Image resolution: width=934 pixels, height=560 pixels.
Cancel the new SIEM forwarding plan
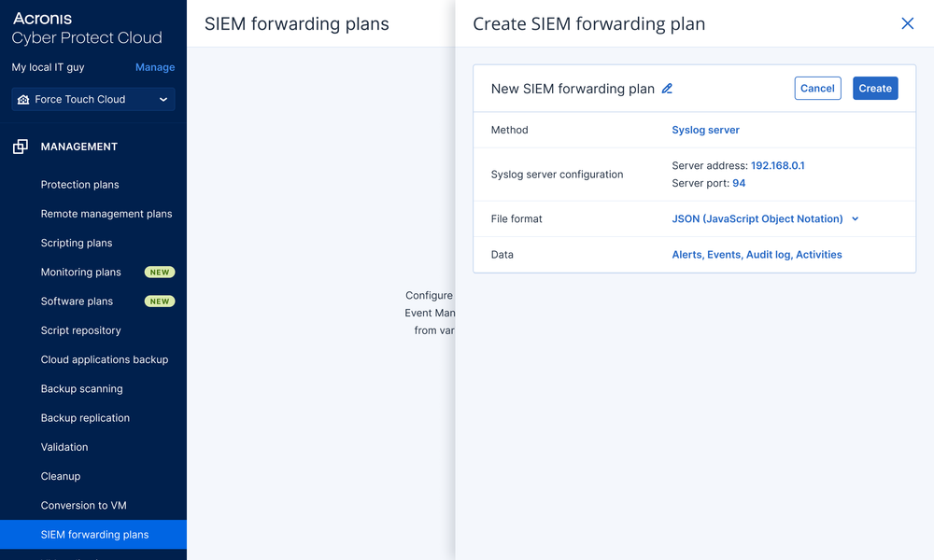(817, 89)
